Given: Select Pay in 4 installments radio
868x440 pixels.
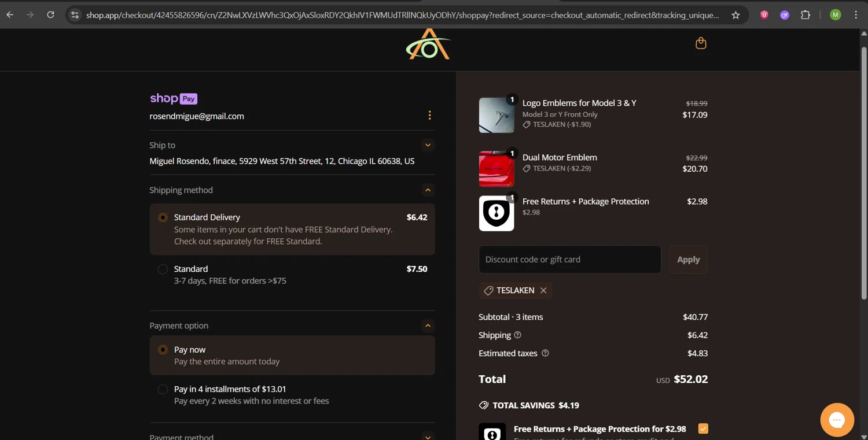Looking at the screenshot, I should (x=163, y=389).
